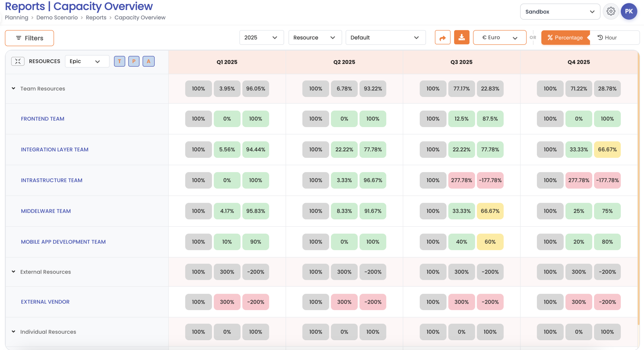Click the red 277.78% cell in Q3 2025
This screenshot has width=644, height=350.
[461, 180]
